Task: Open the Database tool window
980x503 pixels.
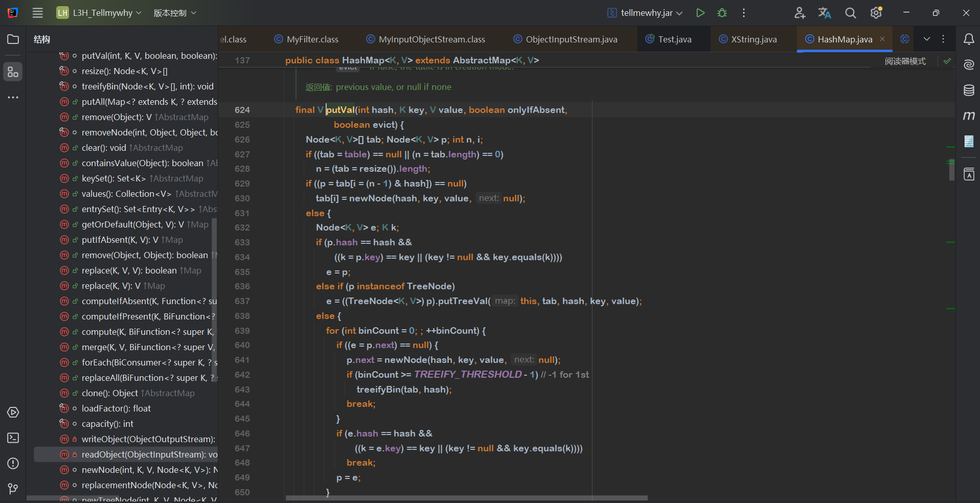Action: click(969, 90)
